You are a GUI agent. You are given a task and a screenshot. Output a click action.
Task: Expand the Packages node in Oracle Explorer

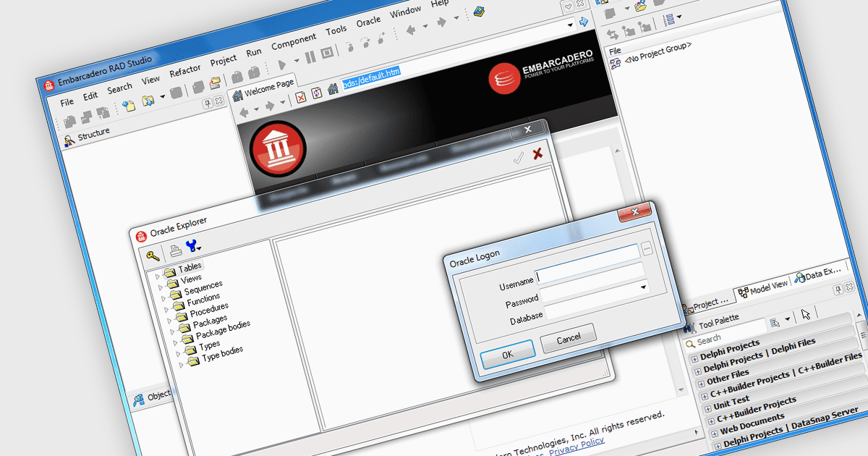(173, 331)
